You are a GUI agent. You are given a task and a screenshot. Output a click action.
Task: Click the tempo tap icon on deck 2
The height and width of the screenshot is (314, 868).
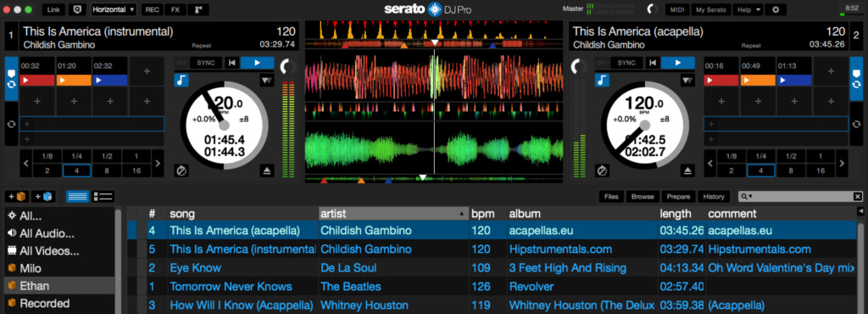tap(602, 171)
